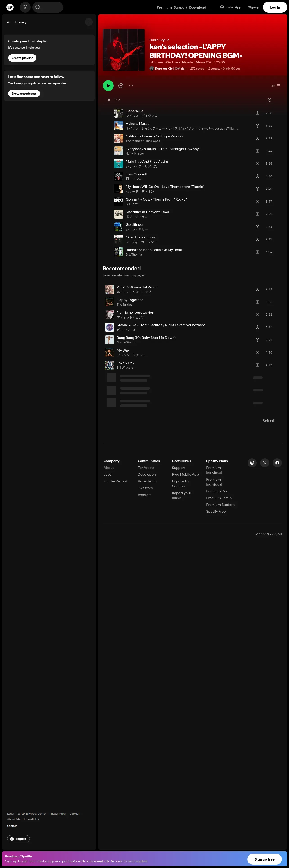The image size is (289, 868).
Task: Click the Browse podcasts button
Action: (x=24, y=94)
